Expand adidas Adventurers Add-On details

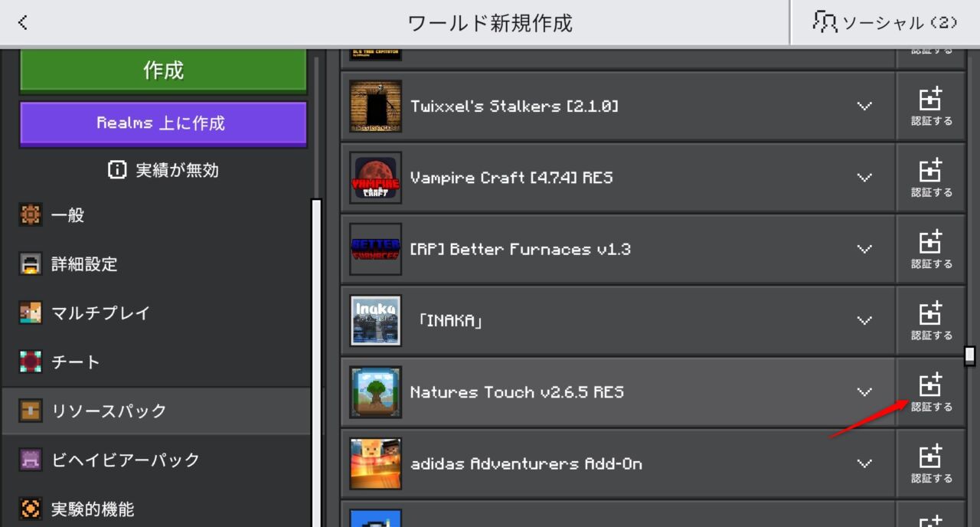click(864, 463)
